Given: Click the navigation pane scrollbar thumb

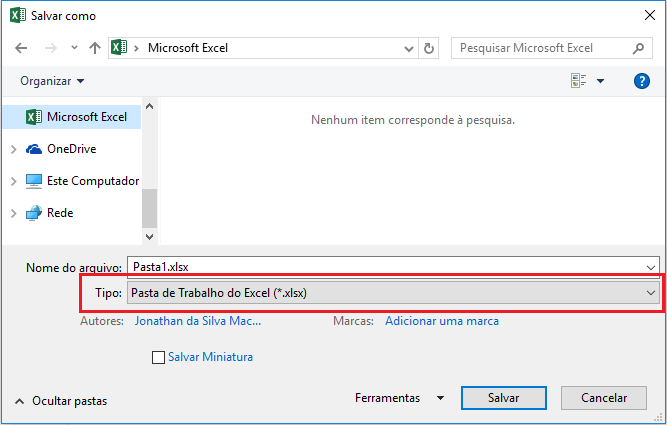Looking at the screenshot, I should click(149, 208).
